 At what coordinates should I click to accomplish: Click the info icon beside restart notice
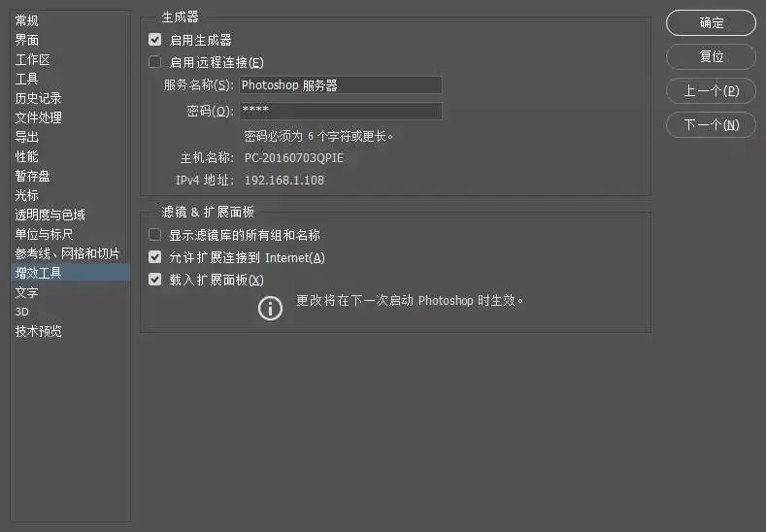(x=270, y=309)
